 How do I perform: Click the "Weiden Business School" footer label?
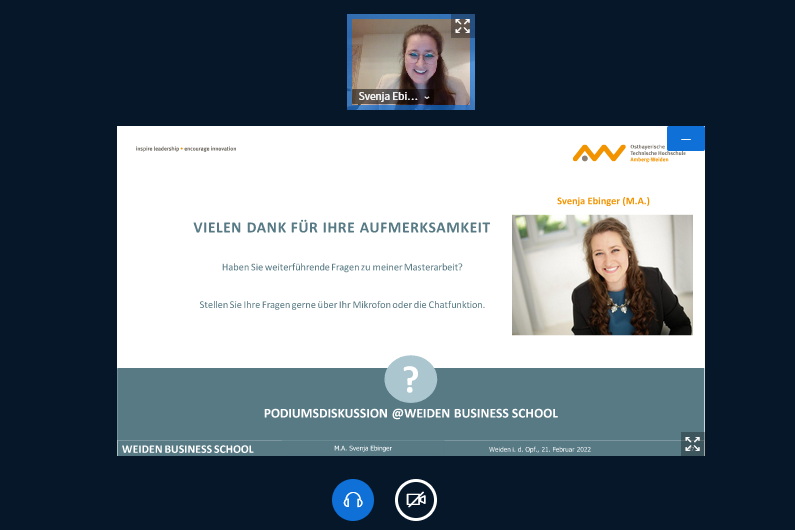(188, 449)
